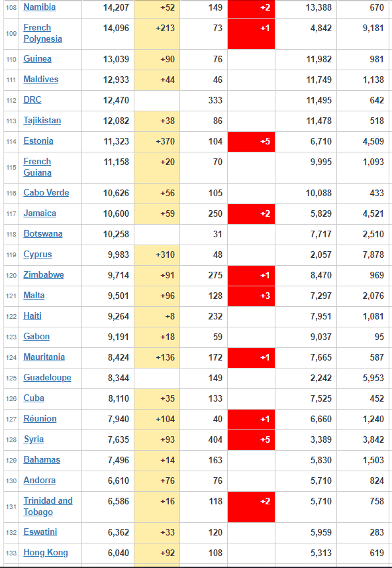Open the French Polynesia link

click(x=43, y=33)
